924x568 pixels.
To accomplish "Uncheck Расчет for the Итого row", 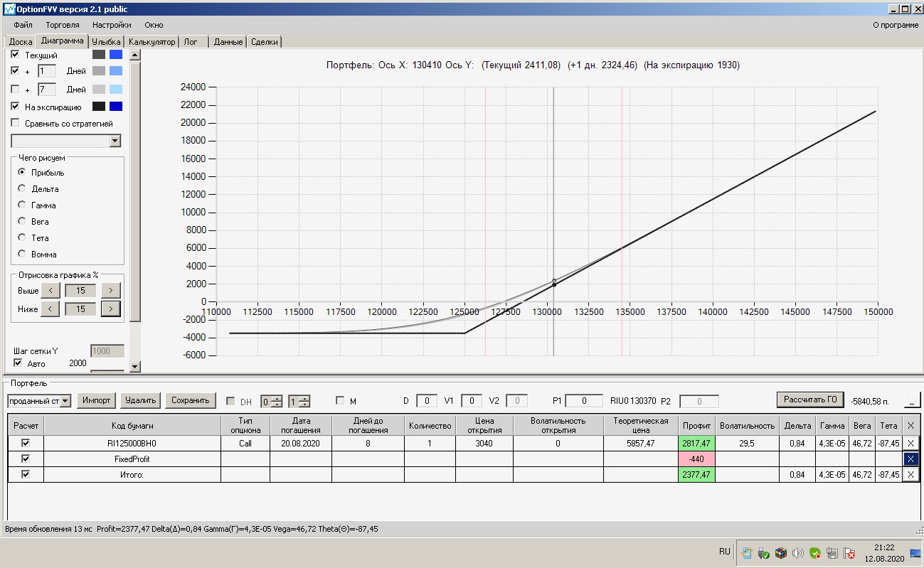I will (x=26, y=474).
